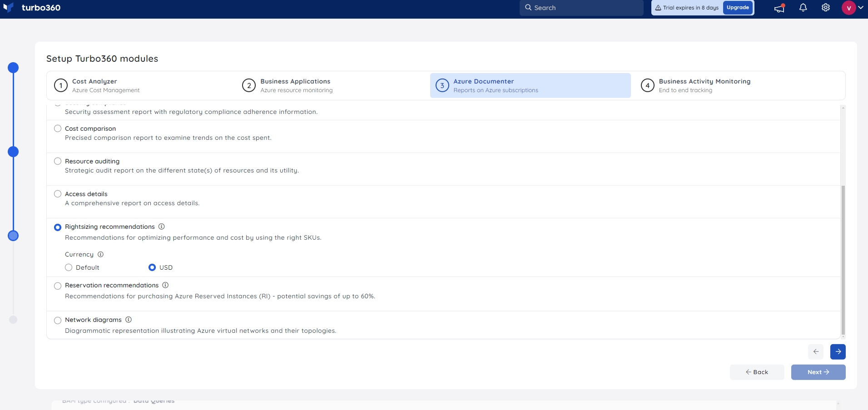Click the Upgrade button

tap(738, 8)
